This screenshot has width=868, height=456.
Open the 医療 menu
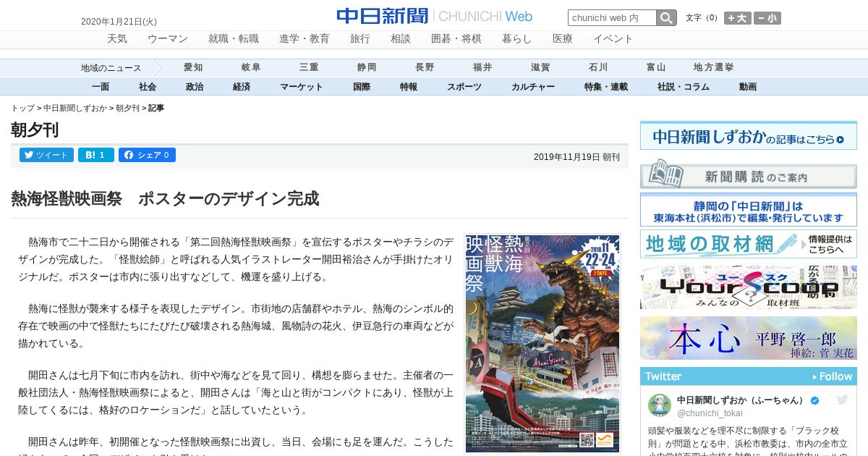pyautogui.click(x=563, y=38)
